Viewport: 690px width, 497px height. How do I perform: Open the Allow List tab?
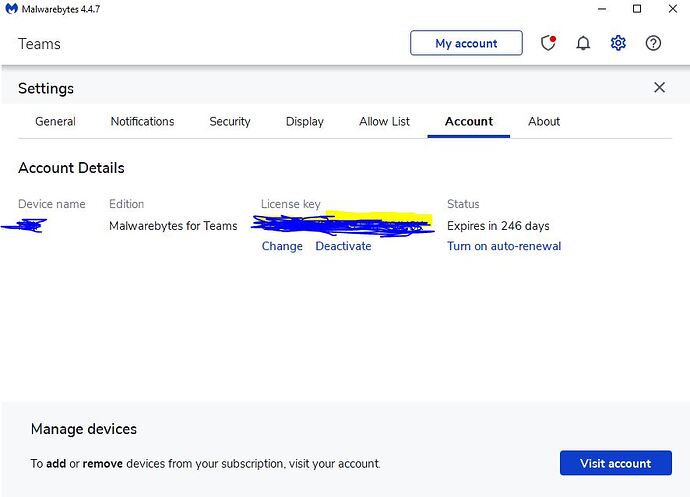[384, 121]
